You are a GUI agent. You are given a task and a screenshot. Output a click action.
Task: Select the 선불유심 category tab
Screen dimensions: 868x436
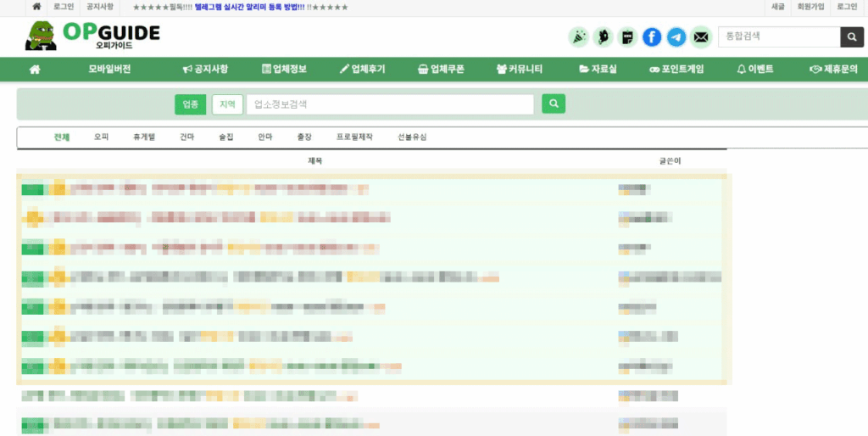coord(412,137)
